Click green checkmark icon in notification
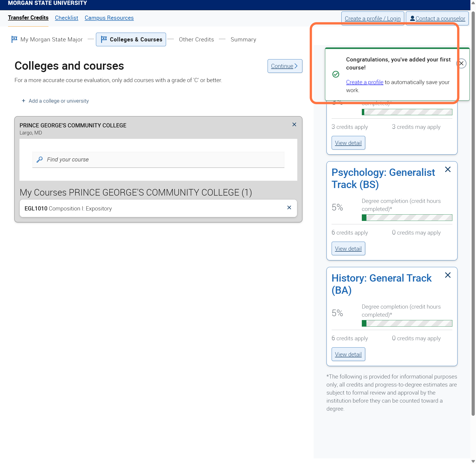 [x=336, y=74]
